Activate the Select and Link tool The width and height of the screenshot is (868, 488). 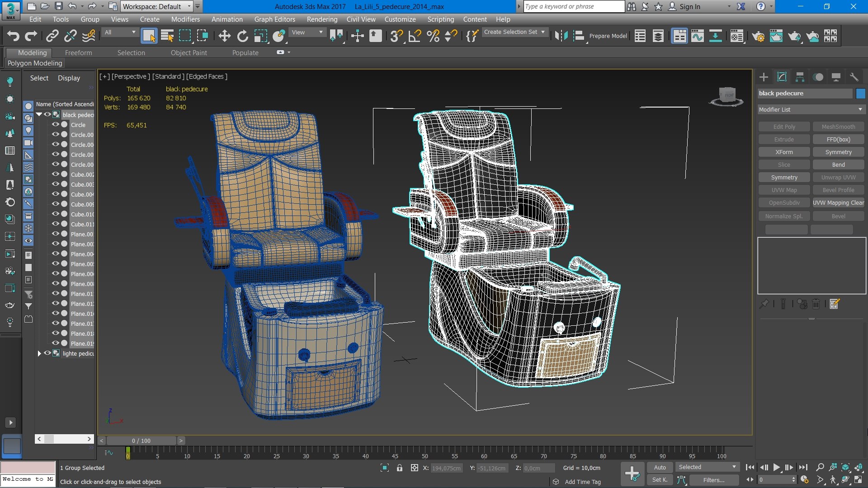(x=52, y=36)
